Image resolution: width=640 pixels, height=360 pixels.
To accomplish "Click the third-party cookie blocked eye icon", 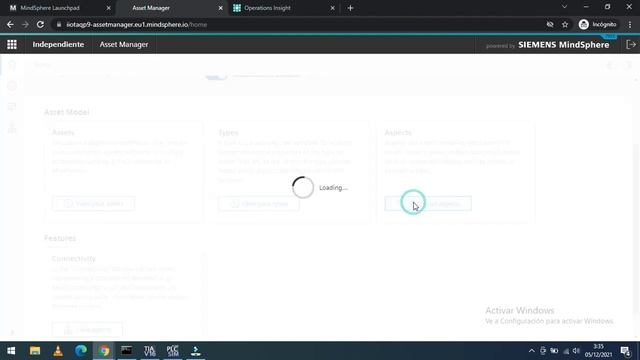I will click(550, 24).
